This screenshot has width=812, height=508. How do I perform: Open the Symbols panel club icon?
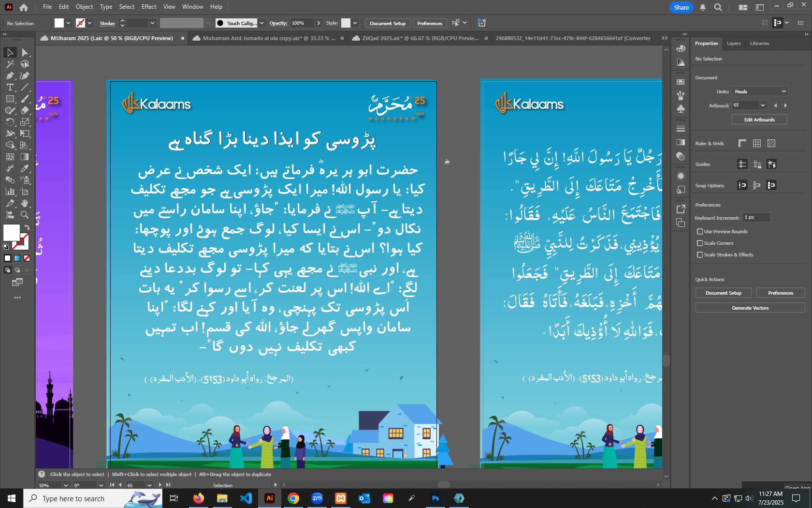tap(681, 109)
